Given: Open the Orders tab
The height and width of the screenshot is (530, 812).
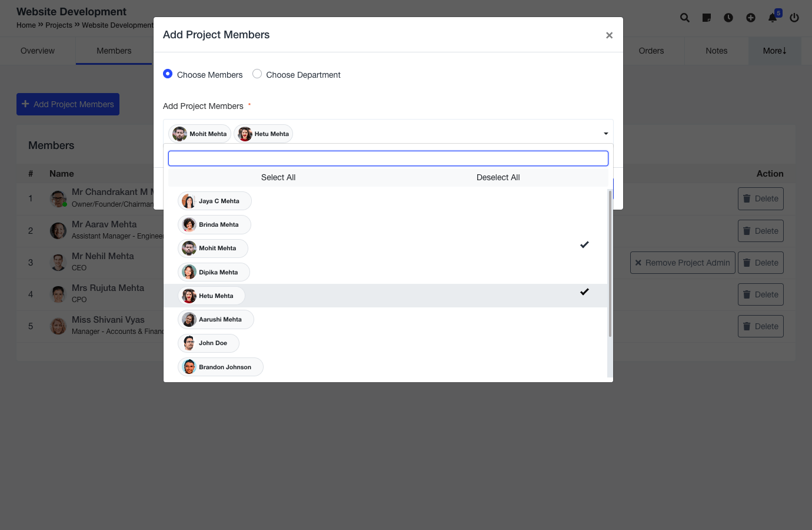Looking at the screenshot, I should (651, 51).
